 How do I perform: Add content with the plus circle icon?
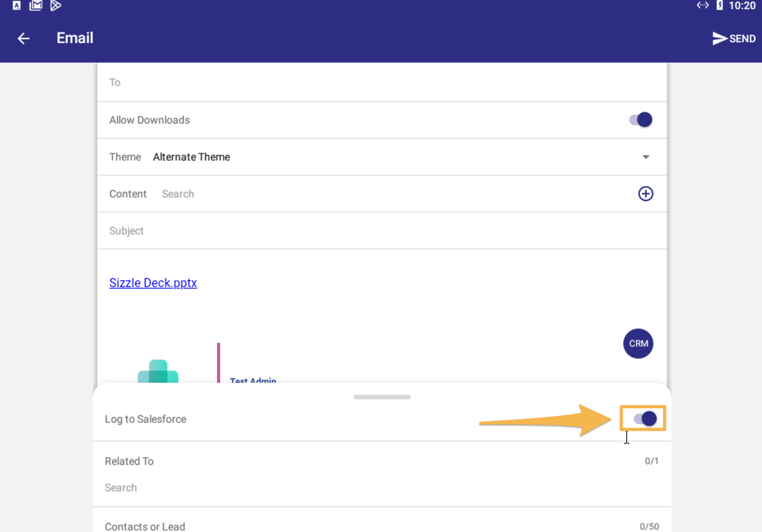pyautogui.click(x=645, y=194)
